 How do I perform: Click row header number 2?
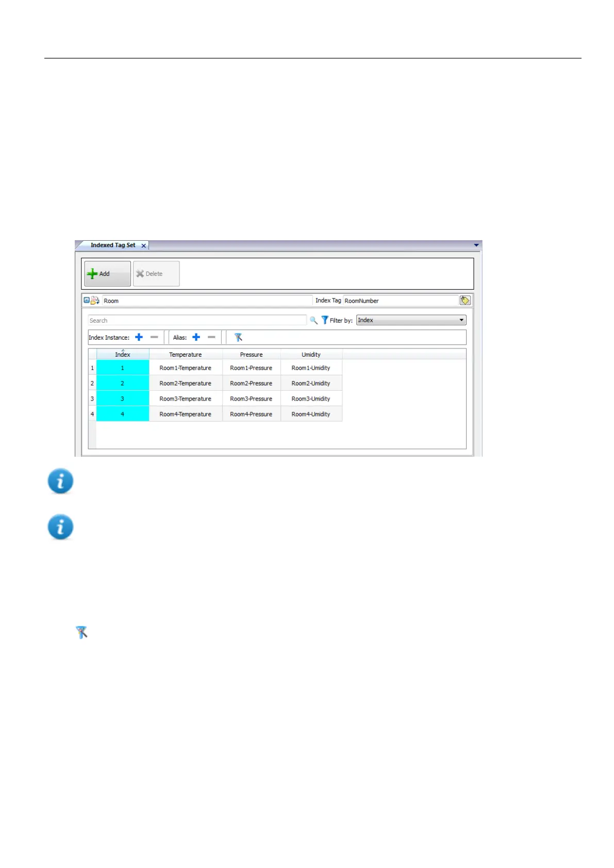point(92,383)
